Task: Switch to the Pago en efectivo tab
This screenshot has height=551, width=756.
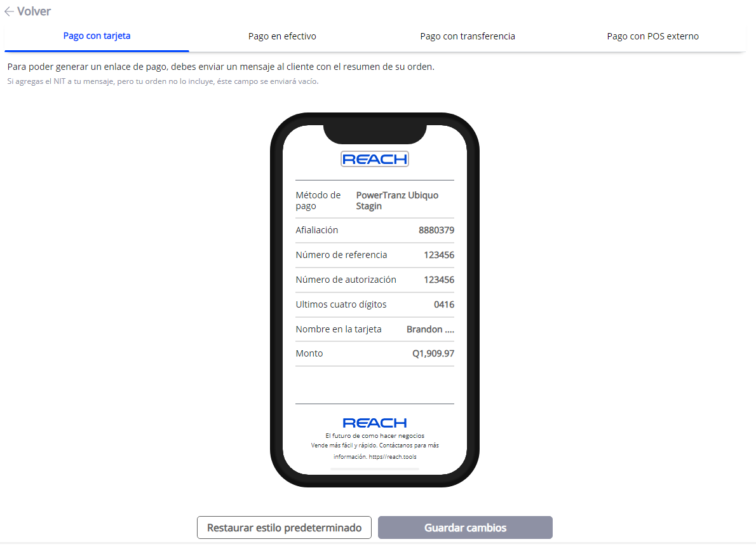Action: pos(282,36)
